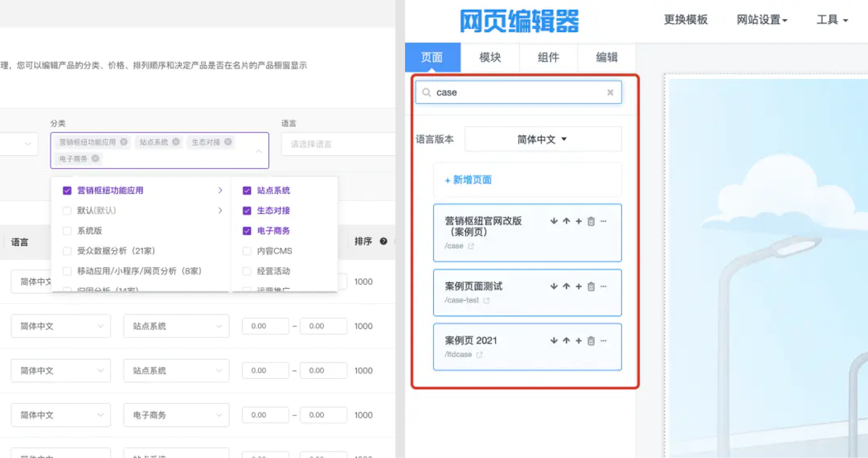Open more options for 案例页面测试 page
868x458 pixels.
(603, 286)
